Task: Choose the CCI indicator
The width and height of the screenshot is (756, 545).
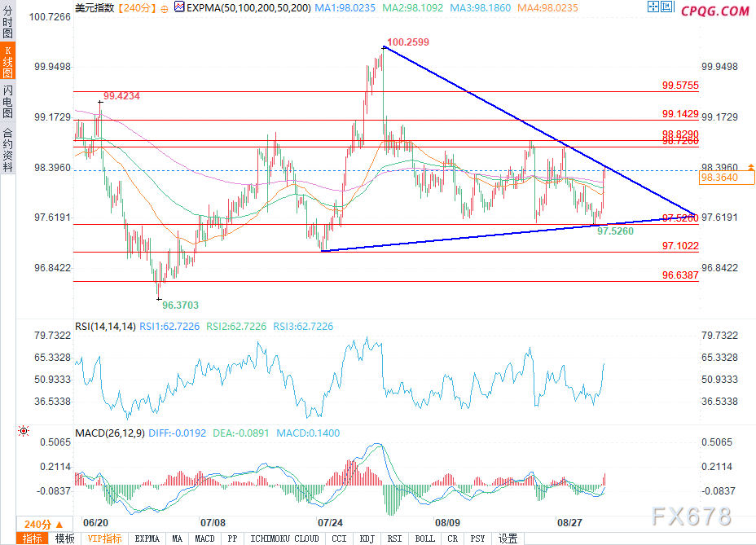Action: [339, 538]
